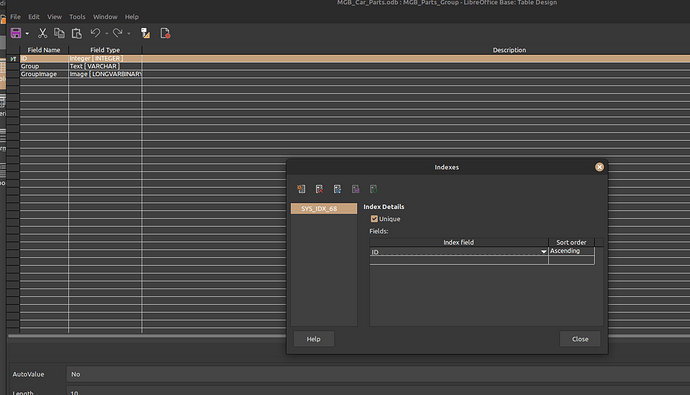
Task: Copy the selected field with Copy icon
Action: (59, 33)
